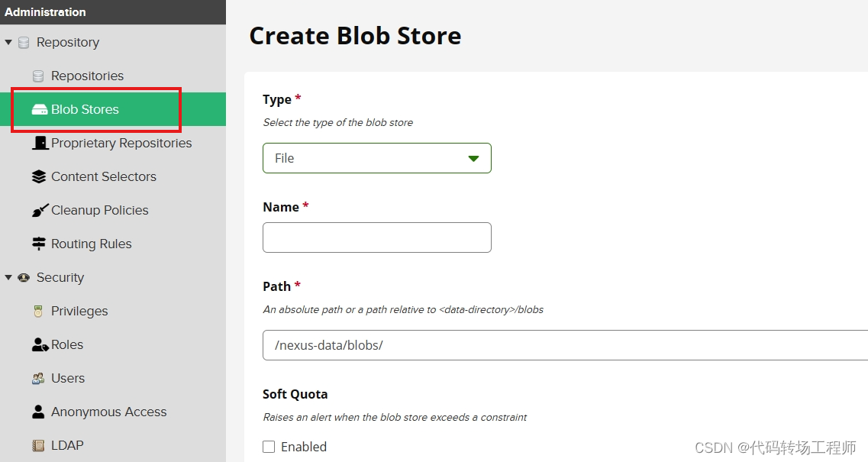Open Proprietary Repositories via its icon
868x462 pixels.
pos(40,143)
